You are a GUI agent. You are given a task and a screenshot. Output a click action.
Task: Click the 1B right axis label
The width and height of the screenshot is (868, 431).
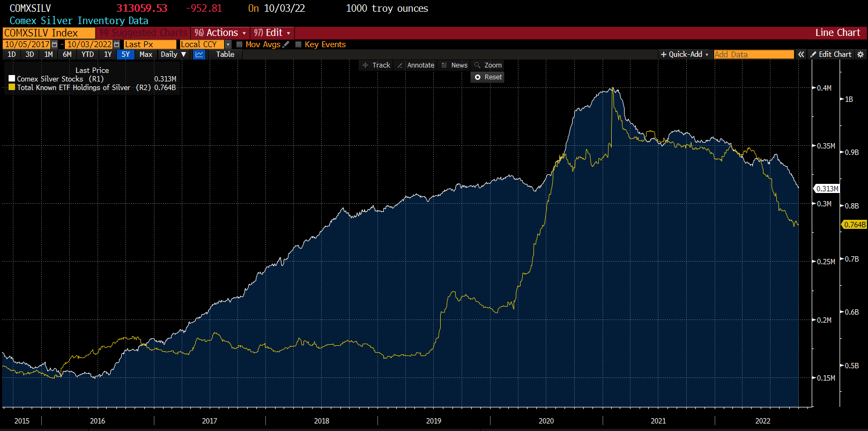coord(849,99)
